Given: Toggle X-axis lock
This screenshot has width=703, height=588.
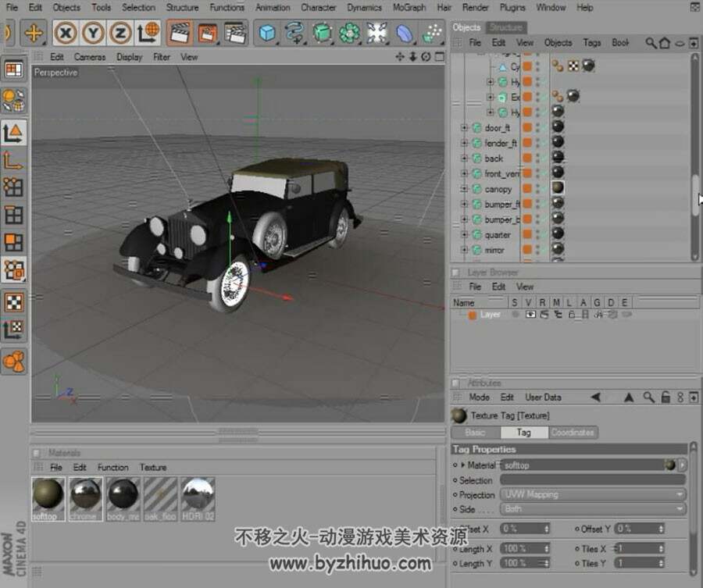Looking at the screenshot, I should pyautogui.click(x=66, y=33).
